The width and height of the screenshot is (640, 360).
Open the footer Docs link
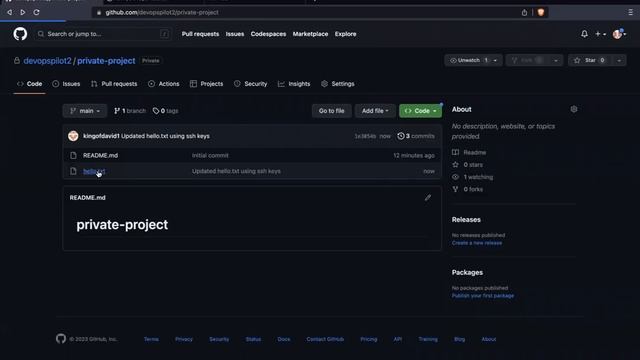pos(284,339)
